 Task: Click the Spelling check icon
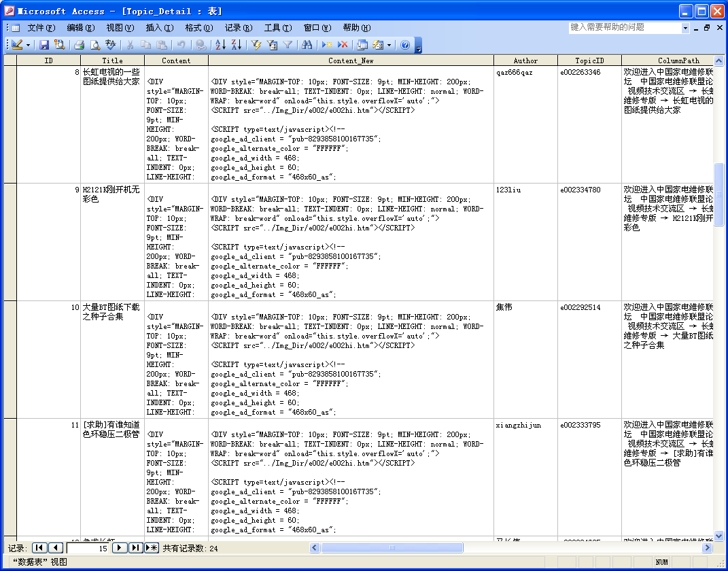pyautogui.click(x=111, y=45)
